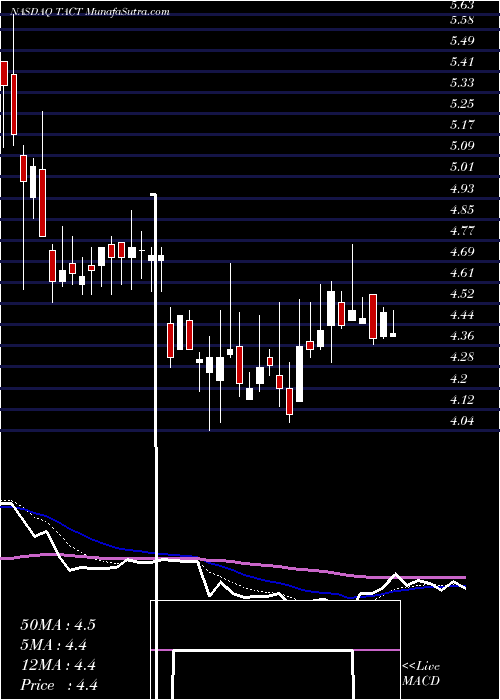The image size is (500, 700).
Task: Click the last candlestick on the right
Action: tap(393, 334)
